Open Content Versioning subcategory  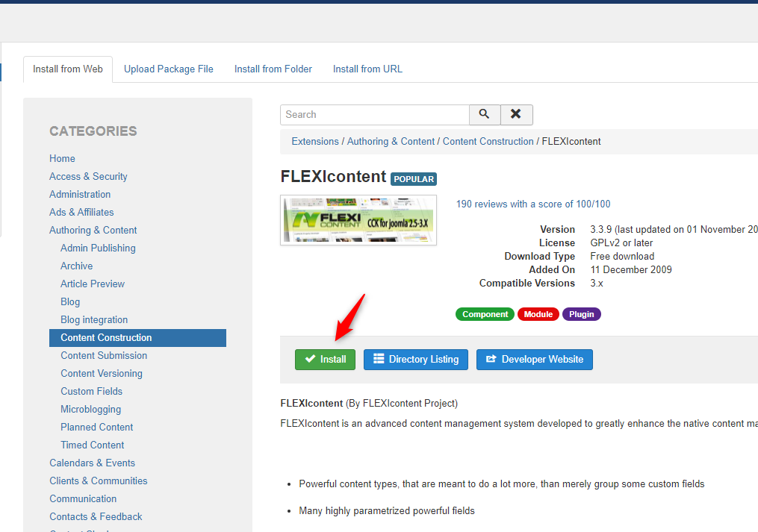[101, 373]
